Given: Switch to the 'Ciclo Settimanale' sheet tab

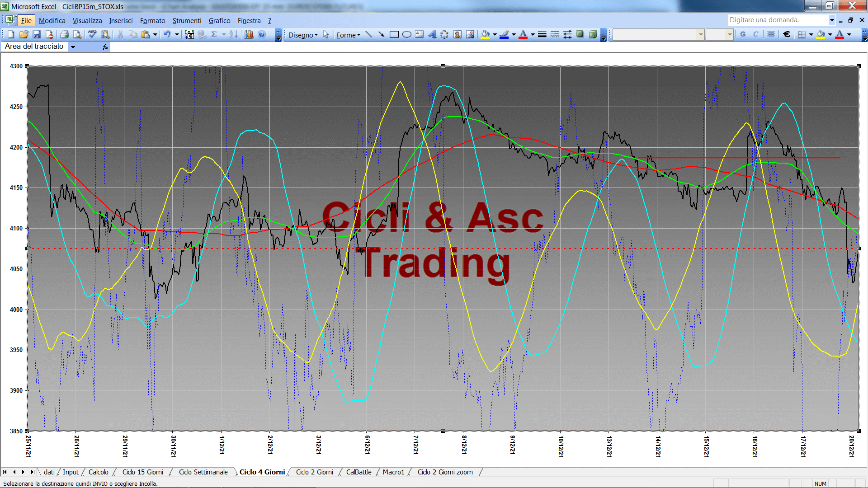Looking at the screenshot, I should [203, 472].
